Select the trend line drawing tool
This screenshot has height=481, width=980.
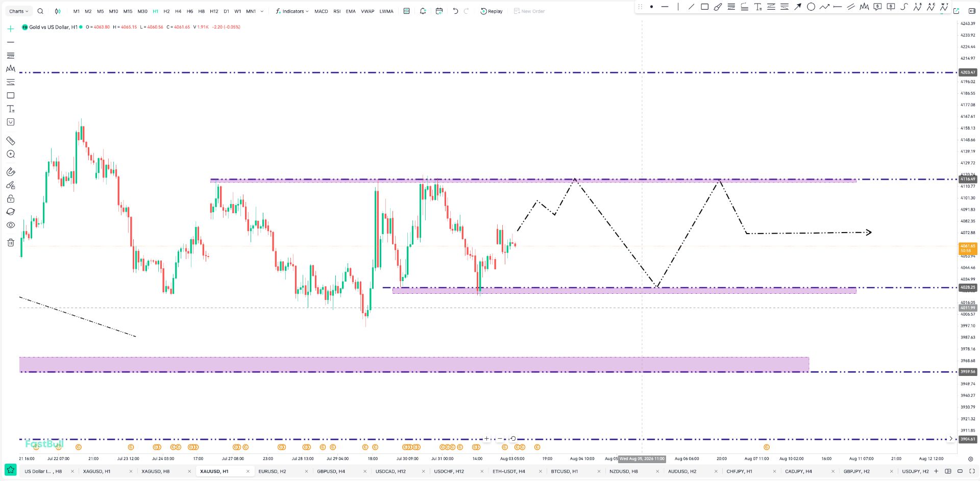[691, 7]
